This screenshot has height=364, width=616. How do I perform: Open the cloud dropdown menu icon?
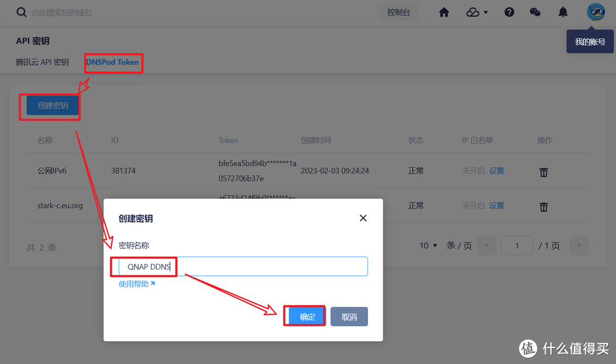pos(477,13)
